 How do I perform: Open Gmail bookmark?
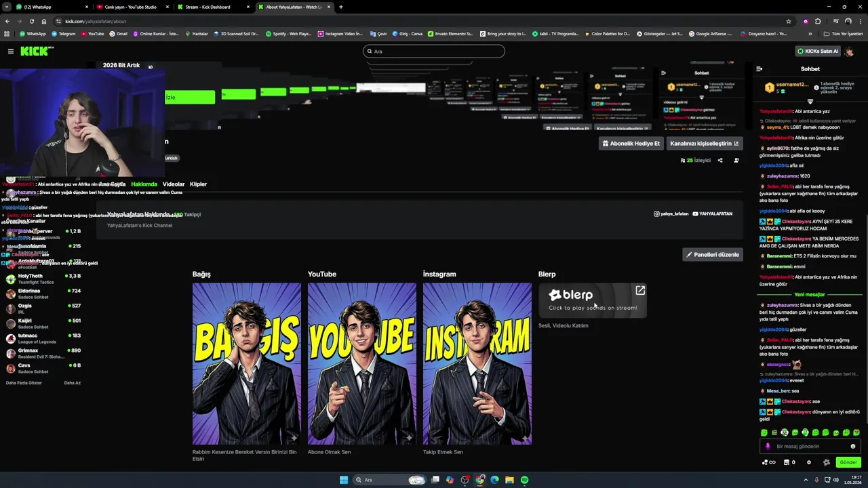118,33
